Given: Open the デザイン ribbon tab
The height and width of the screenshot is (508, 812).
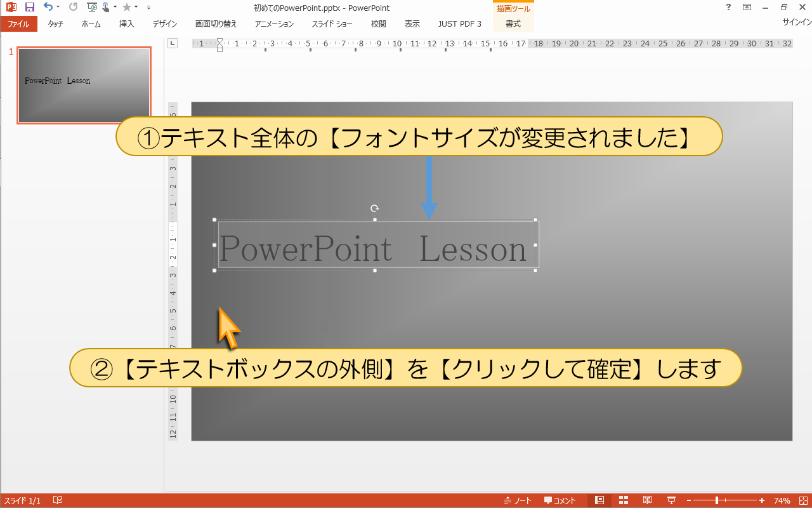Looking at the screenshot, I should [165, 24].
